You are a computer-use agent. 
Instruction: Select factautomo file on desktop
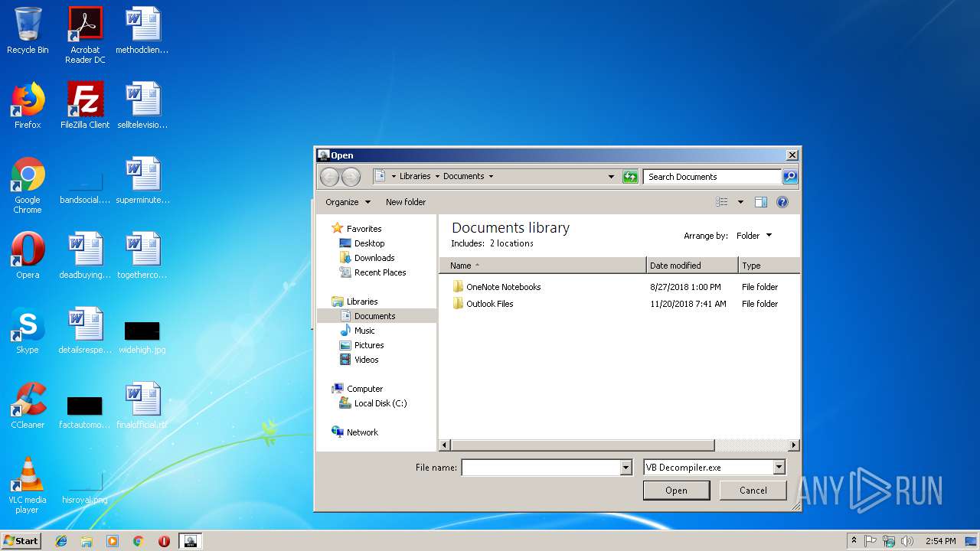click(x=85, y=412)
